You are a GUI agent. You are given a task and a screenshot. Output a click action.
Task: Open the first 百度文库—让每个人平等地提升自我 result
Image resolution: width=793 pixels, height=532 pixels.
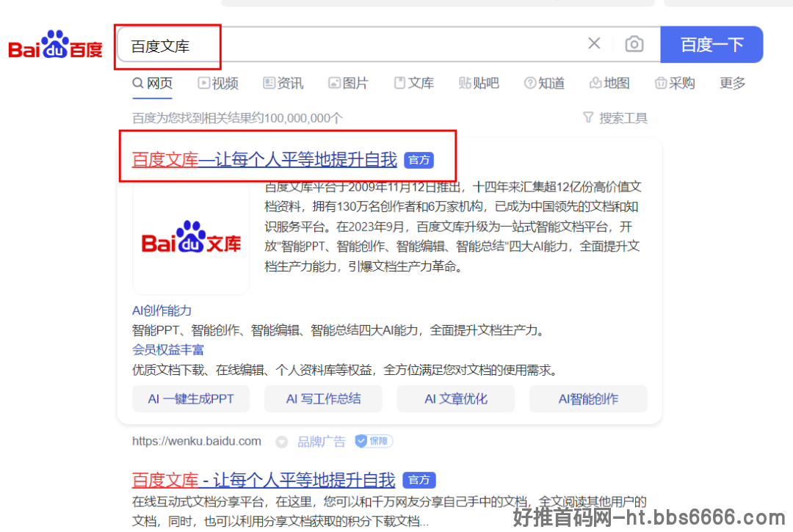264,160
